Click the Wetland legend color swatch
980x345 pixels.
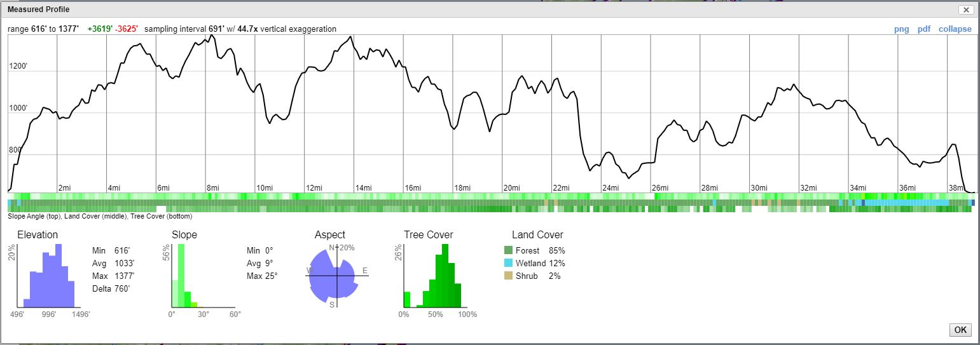508,263
